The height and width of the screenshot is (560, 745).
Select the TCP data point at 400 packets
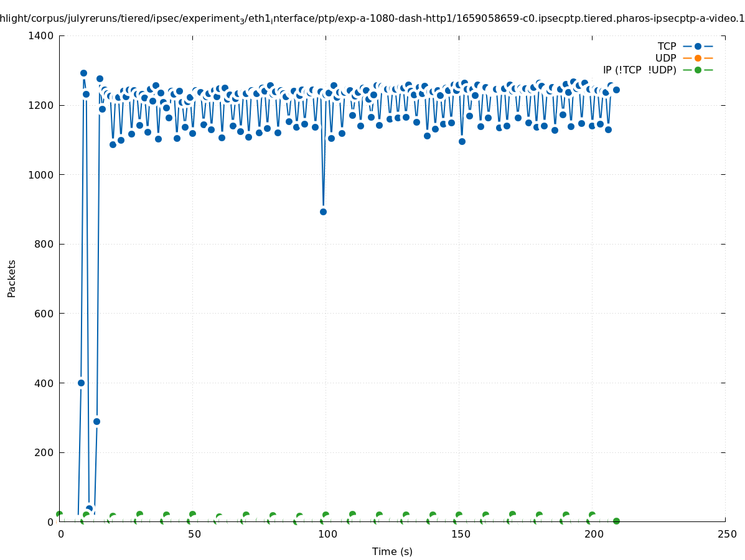point(81,383)
